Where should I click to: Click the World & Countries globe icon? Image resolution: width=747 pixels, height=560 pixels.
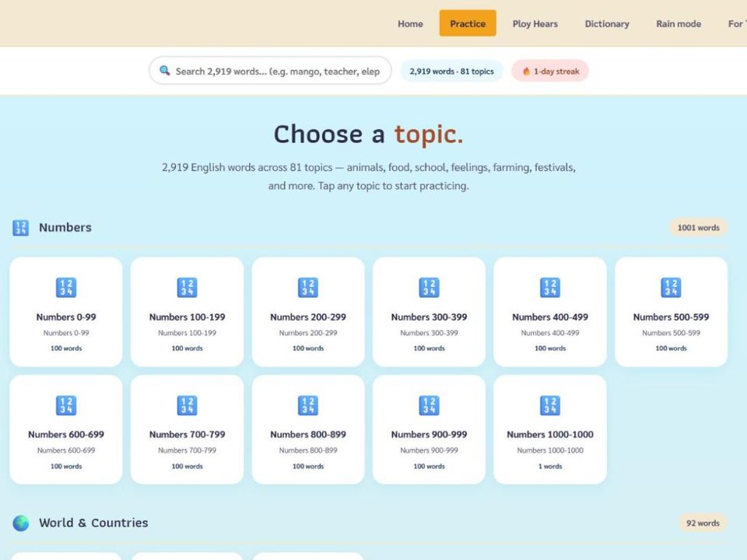(x=20, y=523)
